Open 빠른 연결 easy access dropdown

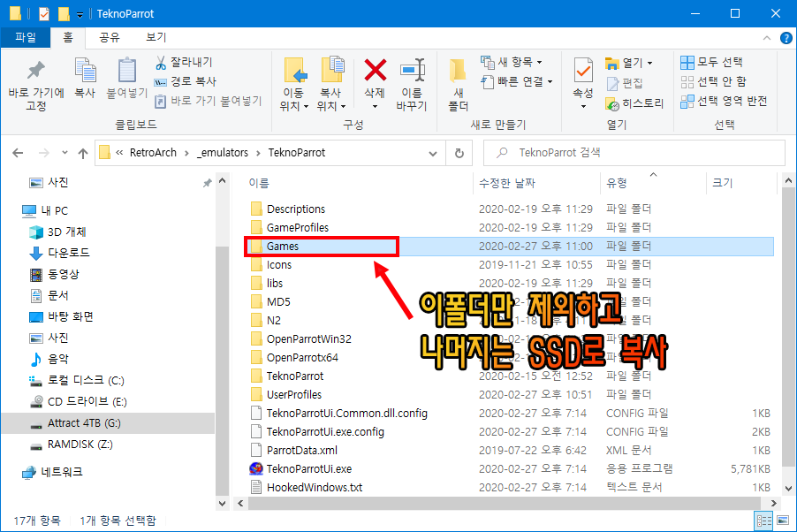coord(517,81)
